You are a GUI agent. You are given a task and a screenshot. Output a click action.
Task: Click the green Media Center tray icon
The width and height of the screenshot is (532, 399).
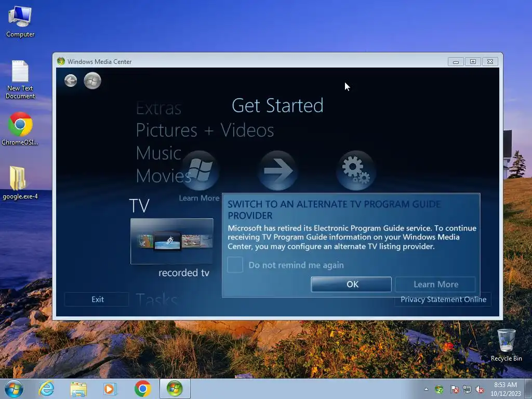(x=439, y=390)
